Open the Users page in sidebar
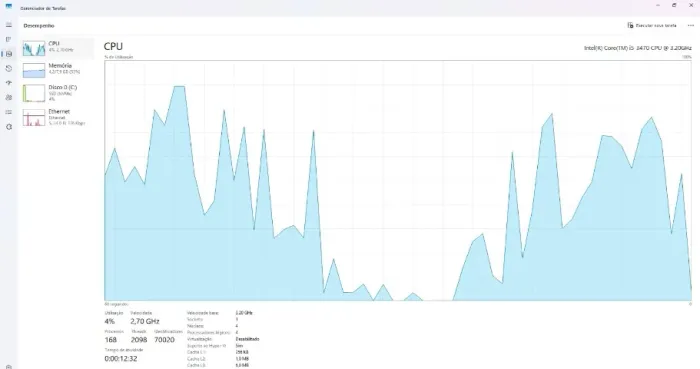The height and width of the screenshot is (369, 700). 8,98
